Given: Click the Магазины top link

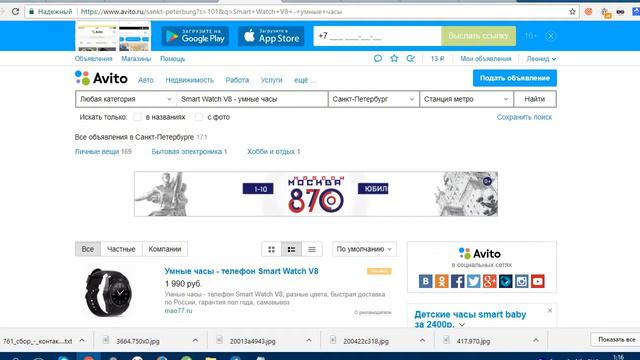Looking at the screenshot, I should 136,59.
